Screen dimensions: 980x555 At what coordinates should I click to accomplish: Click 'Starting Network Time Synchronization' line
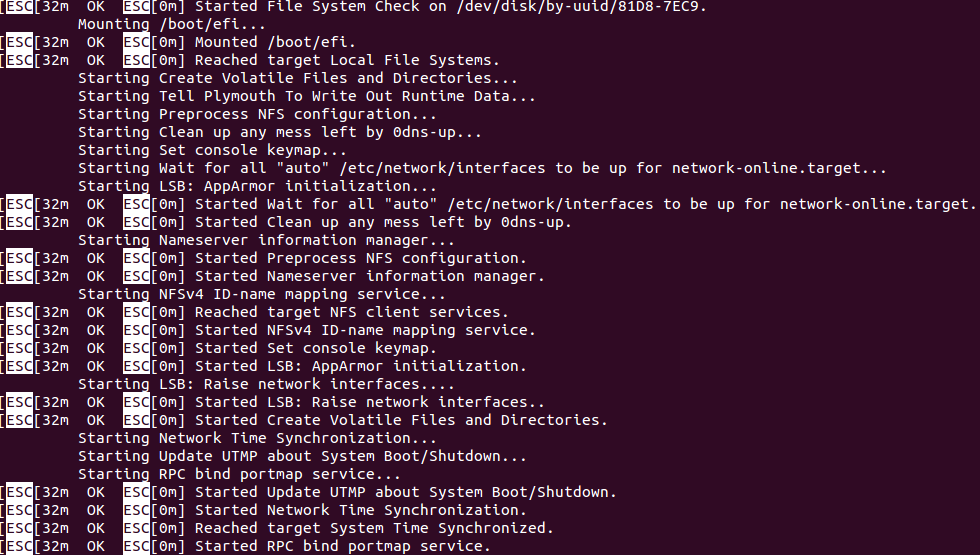257,438
